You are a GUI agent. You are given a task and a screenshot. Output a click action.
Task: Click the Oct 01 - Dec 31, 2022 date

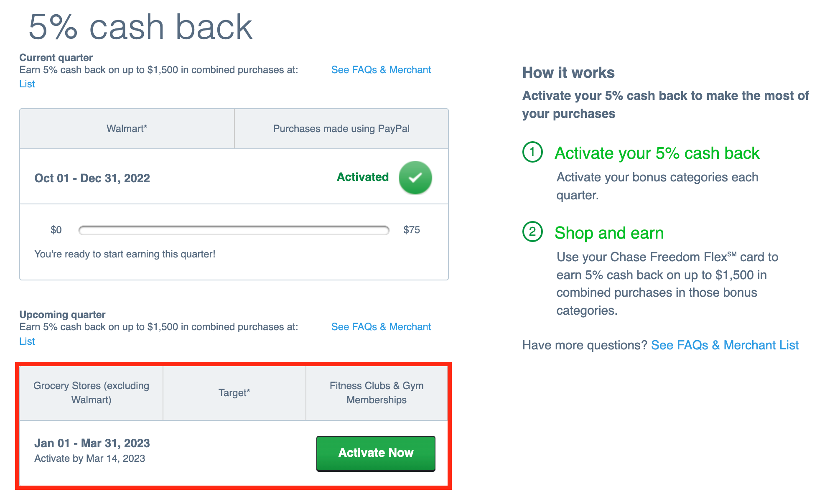pos(92,178)
